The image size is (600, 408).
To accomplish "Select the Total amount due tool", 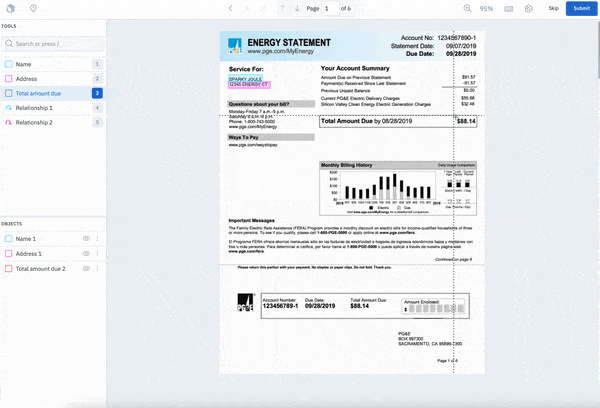I will coord(53,93).
